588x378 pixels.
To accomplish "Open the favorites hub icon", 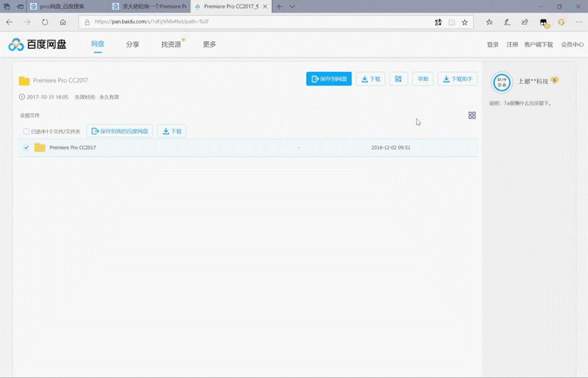I will tap(490, 22).
